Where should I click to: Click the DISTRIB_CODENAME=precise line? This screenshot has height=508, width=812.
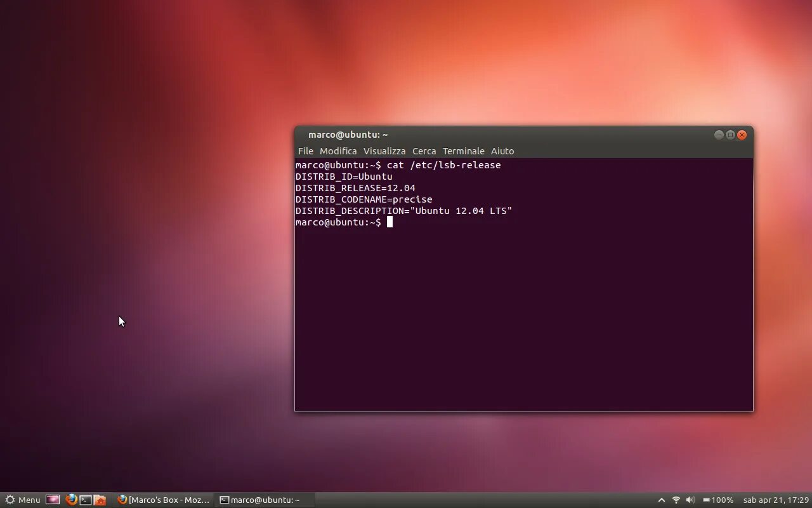click(364, 199)
